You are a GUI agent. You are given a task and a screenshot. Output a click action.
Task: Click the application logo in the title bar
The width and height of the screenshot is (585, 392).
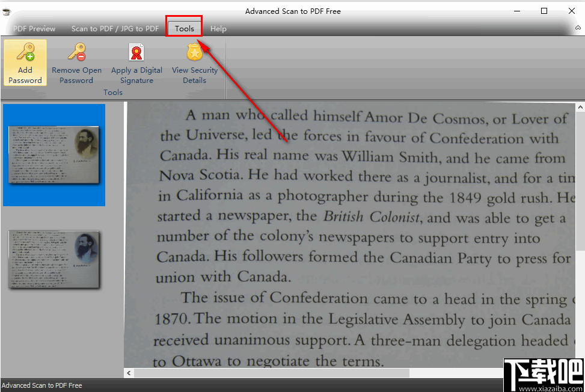coord(7,10)
